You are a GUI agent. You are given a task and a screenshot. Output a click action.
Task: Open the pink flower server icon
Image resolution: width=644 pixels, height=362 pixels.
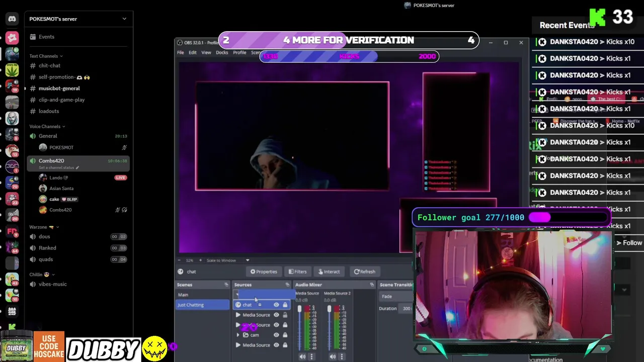(x=12, y=38)
